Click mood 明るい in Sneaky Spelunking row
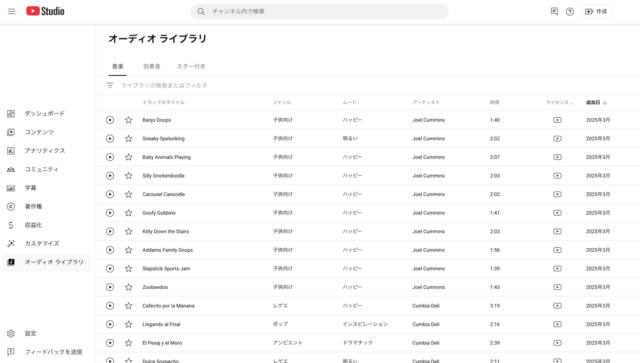Screen dimensions: 640x363 (x=350, y=138)
